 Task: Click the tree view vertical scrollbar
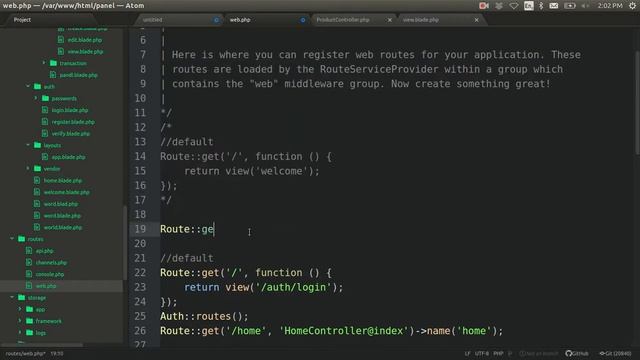[x=124, y=242]
